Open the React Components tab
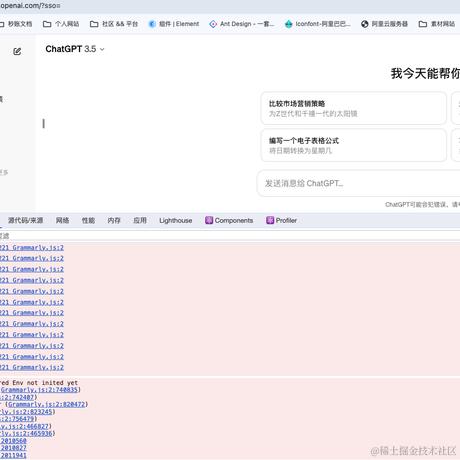The height and width of the screenshot is (460, 460). point(229,220)
